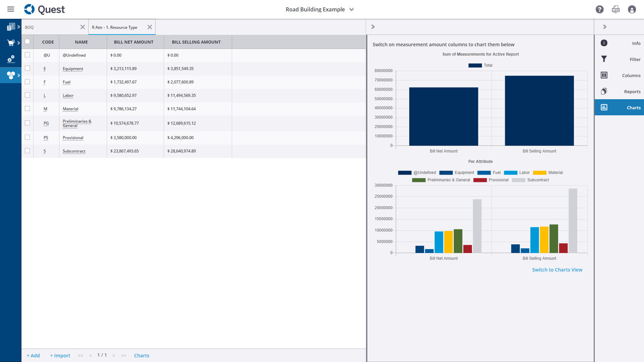Collapse the charts panel with double chevron
The width and height of the screenshot is (644, 362).
point(373,27)
